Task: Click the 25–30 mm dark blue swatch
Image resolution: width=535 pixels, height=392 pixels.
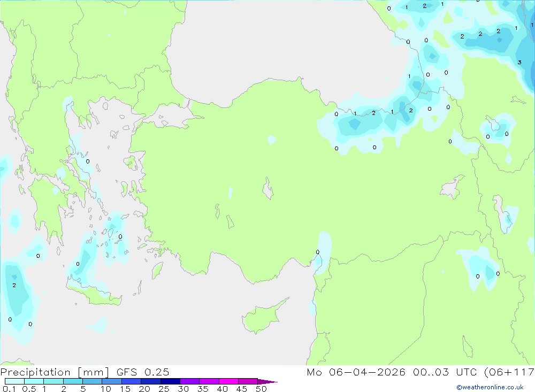Action: [170, 381]
